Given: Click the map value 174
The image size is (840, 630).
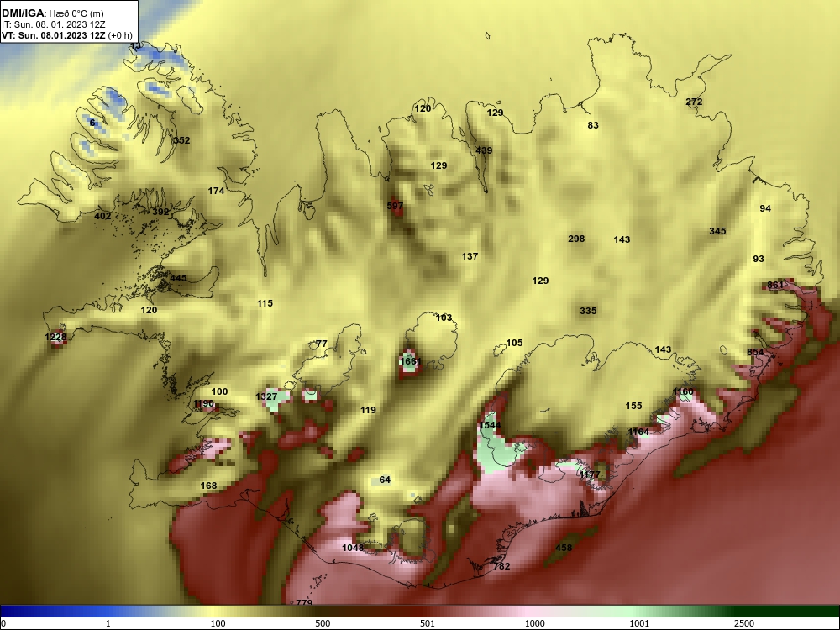Looking at the screenshot, I should 217,191.
